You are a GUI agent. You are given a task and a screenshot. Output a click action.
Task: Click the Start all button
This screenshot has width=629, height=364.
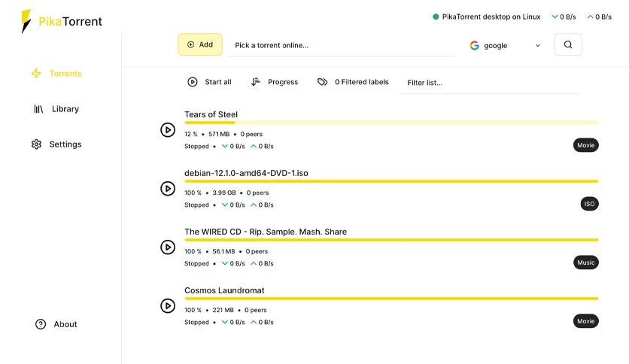point(209,82)
